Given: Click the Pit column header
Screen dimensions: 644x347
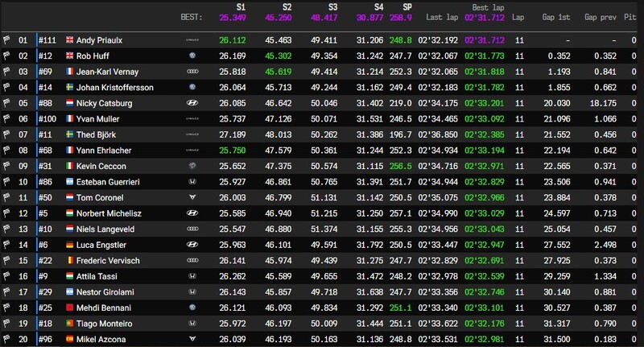Looking at the screenshot, I should click(630, 17).
